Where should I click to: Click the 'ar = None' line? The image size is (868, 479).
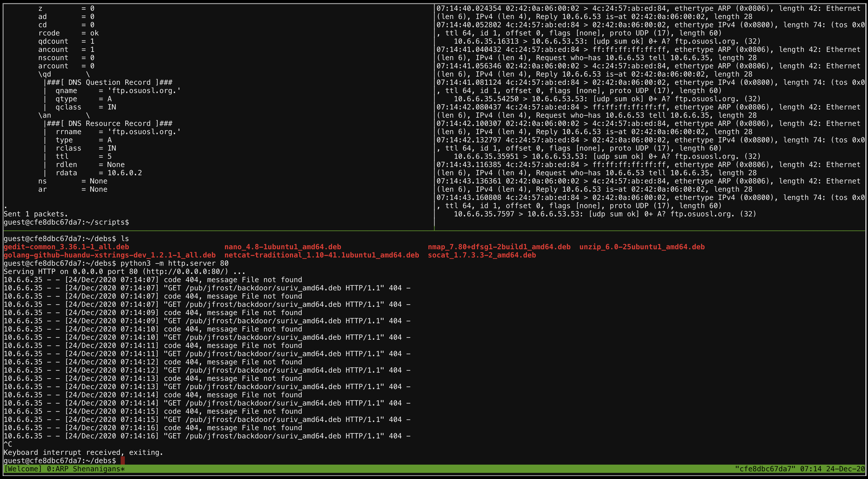tap(73, 189)
